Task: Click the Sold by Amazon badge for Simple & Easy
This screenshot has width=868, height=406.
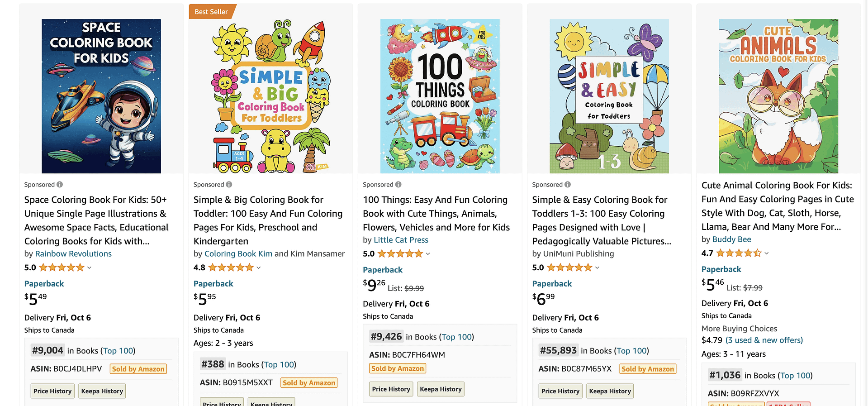Action: click(648, 368)
